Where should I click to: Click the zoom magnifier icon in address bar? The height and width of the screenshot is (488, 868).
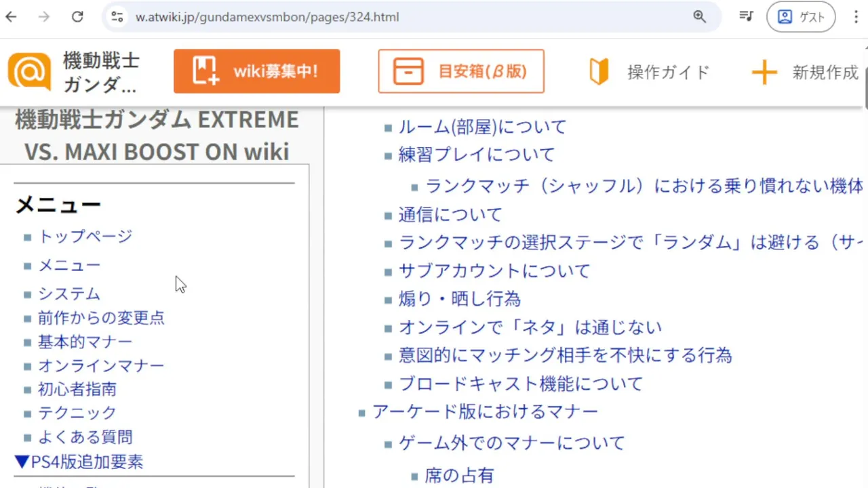pos(700,17)
